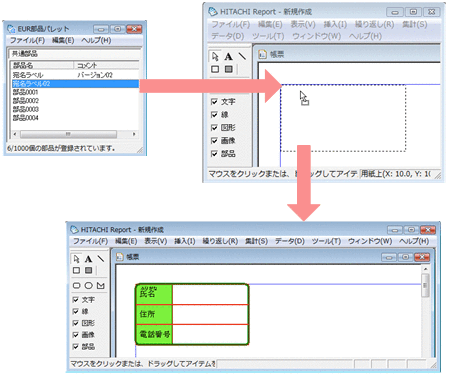The height and width of the screenshot is (376, 449).
Task: Toggle 線 checkbox in lower Report window
Action: click(76, 311)
